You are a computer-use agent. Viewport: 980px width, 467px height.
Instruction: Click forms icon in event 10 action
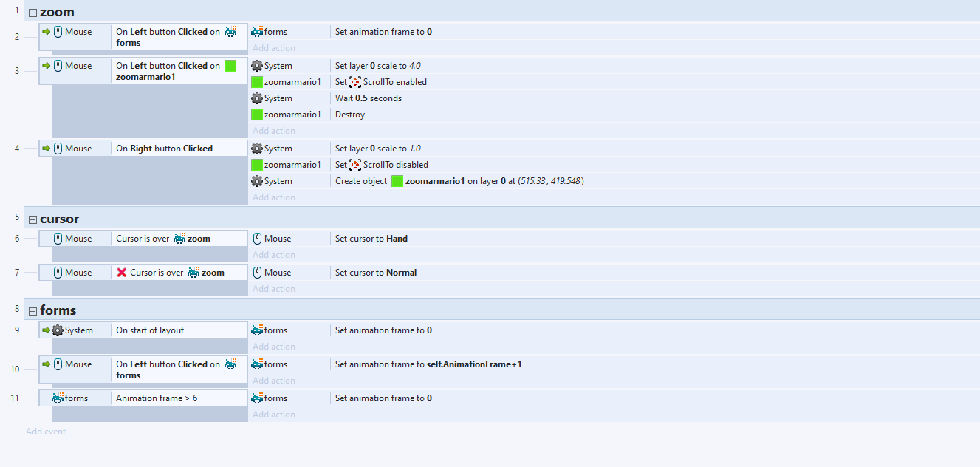(257, 364)
